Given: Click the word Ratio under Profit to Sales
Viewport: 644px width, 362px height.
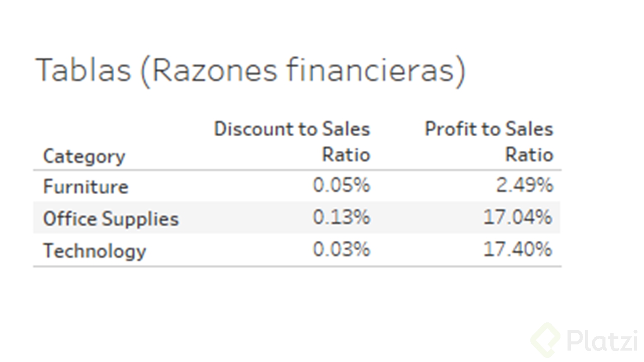Looking at the screenshot, I should coord(529,154).
